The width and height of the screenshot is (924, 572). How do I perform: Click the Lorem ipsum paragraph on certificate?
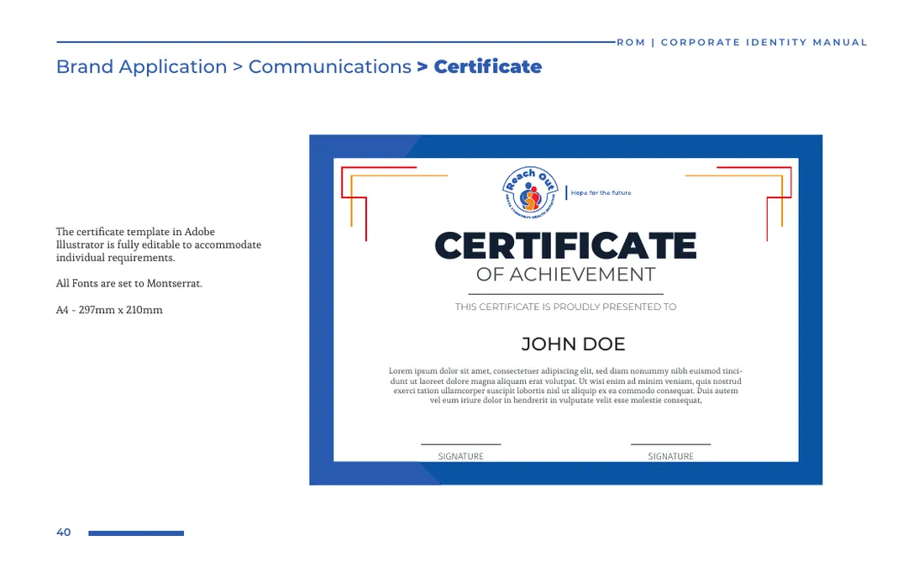point(565,386)
